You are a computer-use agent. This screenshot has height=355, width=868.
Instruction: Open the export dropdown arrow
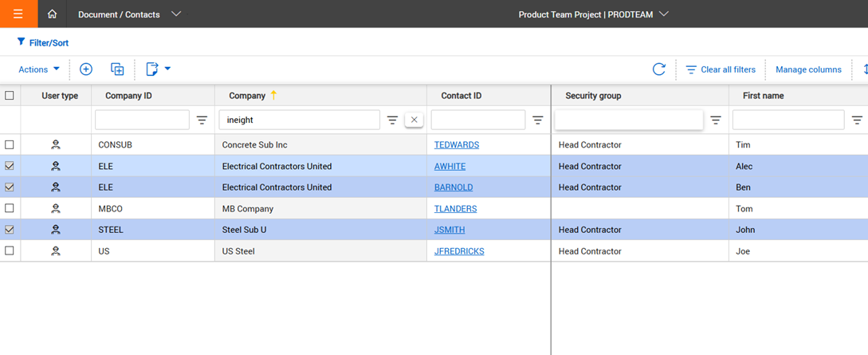point(167,69)
